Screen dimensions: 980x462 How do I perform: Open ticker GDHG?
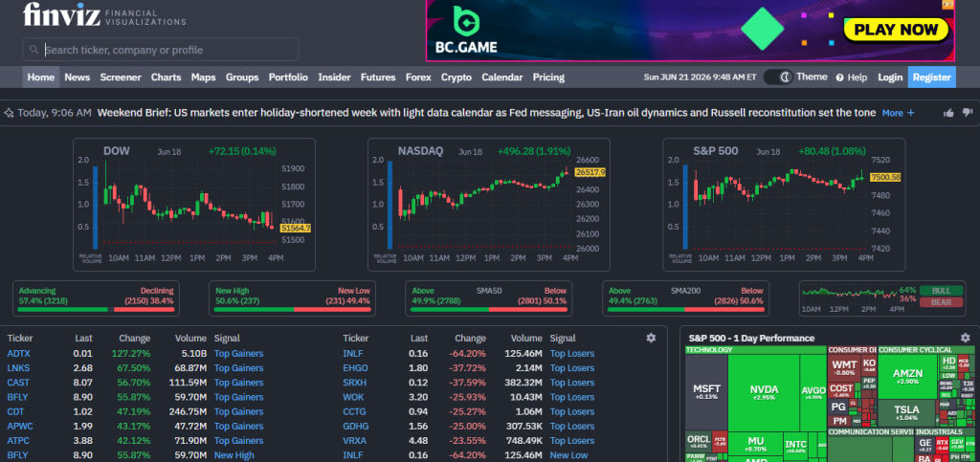coord(356,426)
